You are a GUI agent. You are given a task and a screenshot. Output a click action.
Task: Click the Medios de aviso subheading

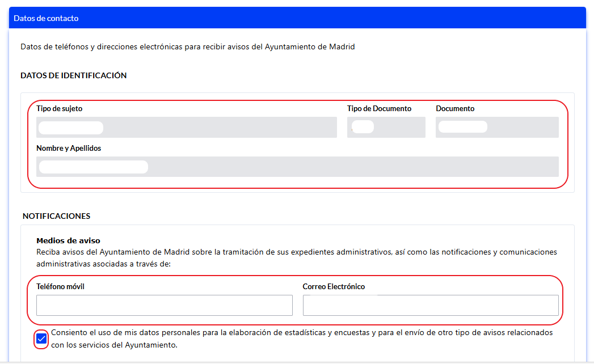coord(68,241)
